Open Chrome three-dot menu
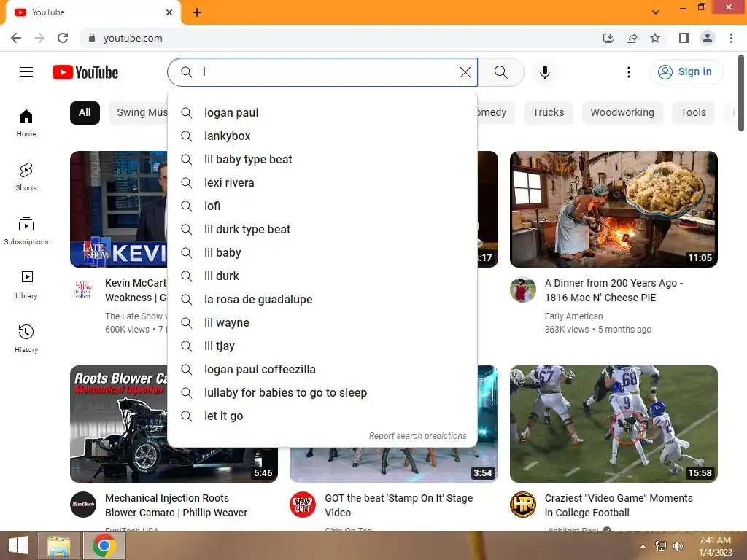Screen dimensions: 747x560 731,38
